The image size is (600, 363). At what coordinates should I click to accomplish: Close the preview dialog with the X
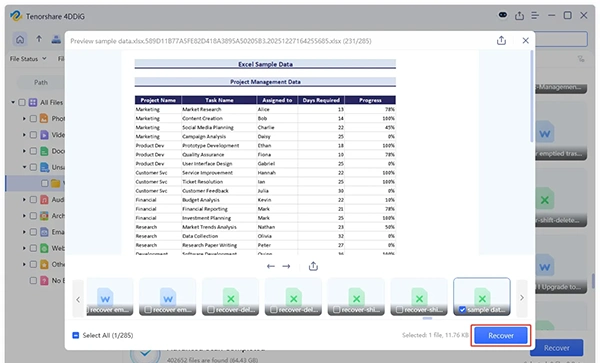[x=525, y=41]
